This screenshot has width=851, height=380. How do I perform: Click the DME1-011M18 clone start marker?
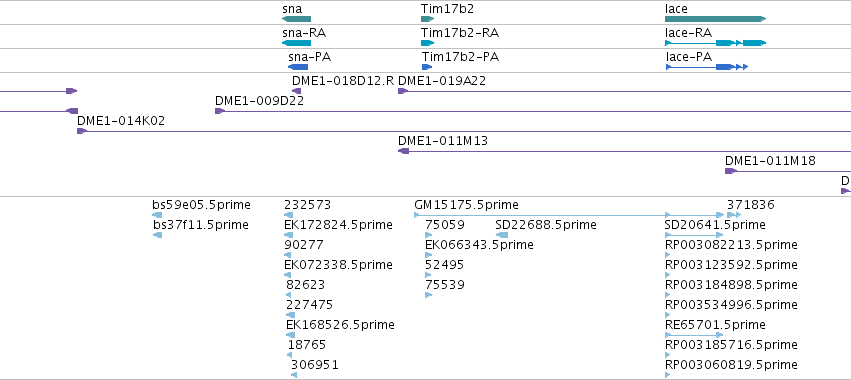(x=731, y=171)
